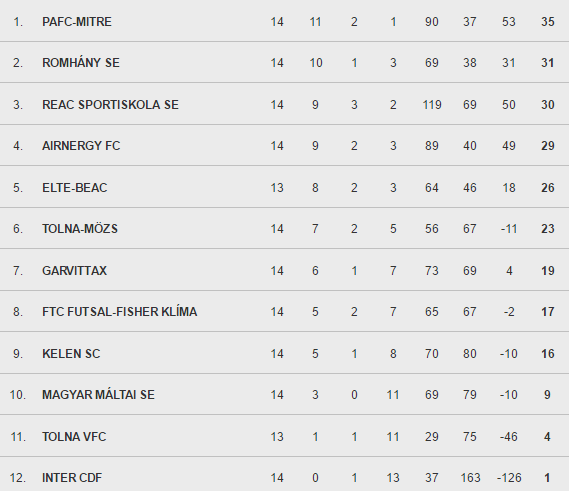Click TOLNA VFC's -46 goal difference

click(508, 437)
